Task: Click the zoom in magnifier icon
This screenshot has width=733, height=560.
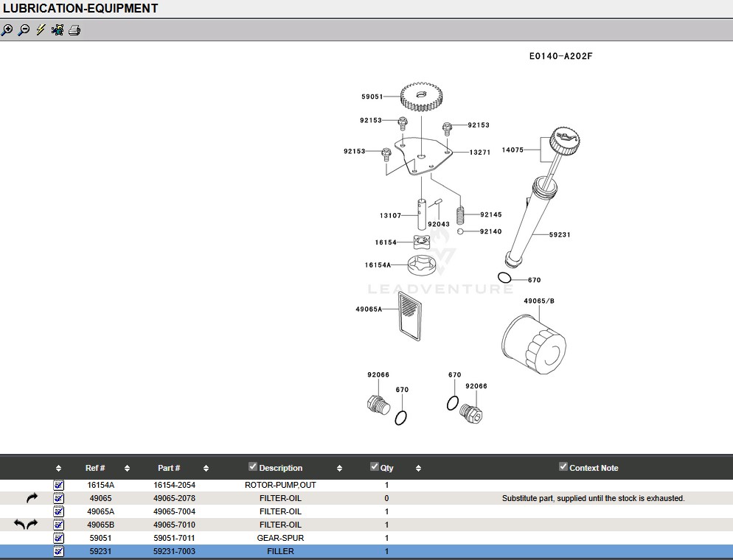Action: click(x=7, y=30)
